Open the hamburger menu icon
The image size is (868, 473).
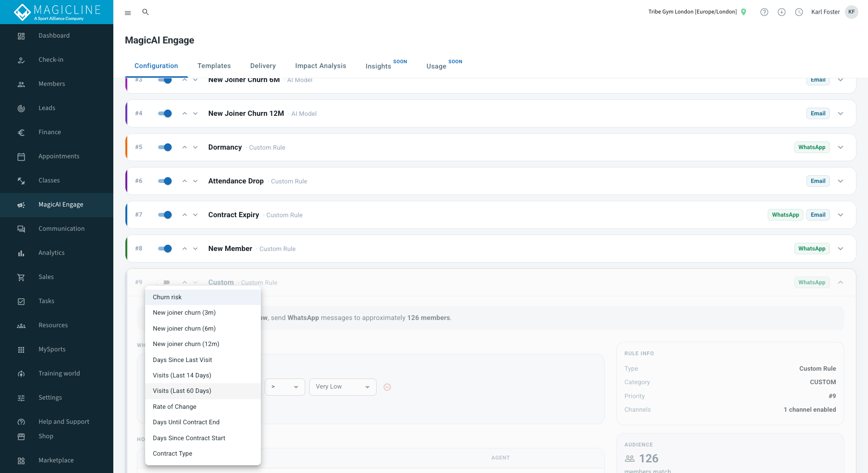128,13
